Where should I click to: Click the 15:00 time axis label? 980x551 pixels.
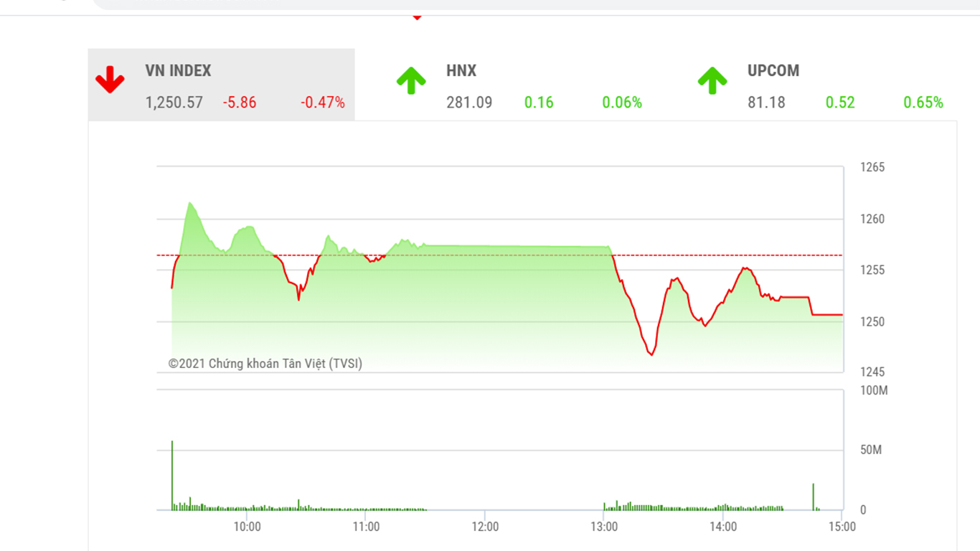(842, 527)
